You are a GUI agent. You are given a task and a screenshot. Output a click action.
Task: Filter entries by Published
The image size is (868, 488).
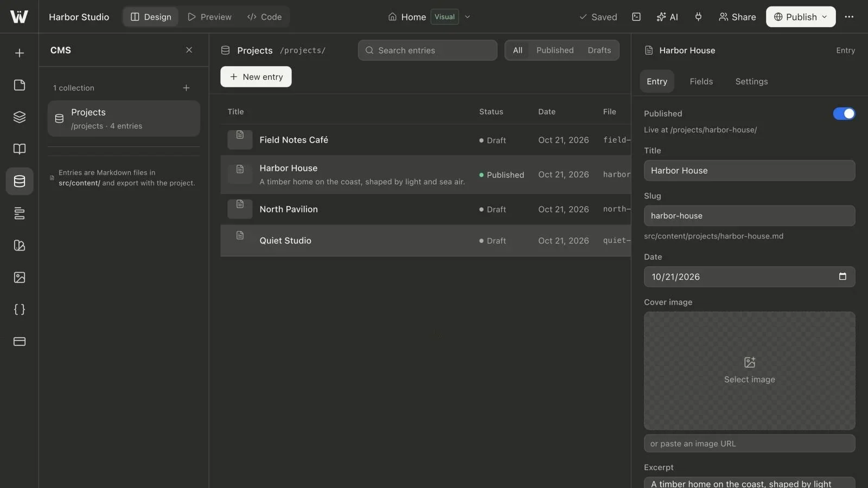click(x=555, y=50)
